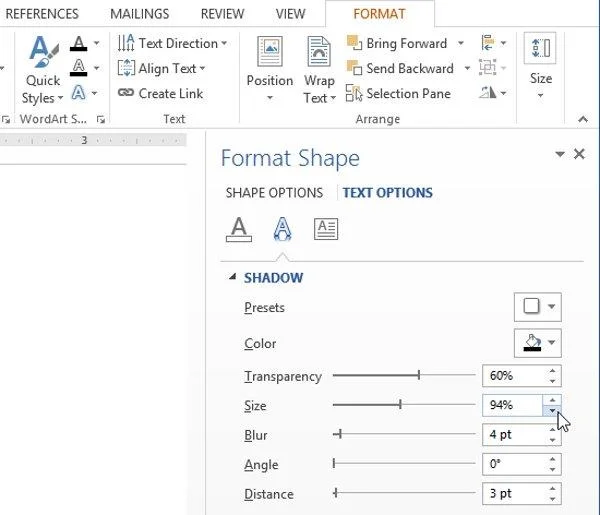Viewport: 600px width, 515px height.
Task: Open the Quick Styles gallery
Action: pos(42,70)
